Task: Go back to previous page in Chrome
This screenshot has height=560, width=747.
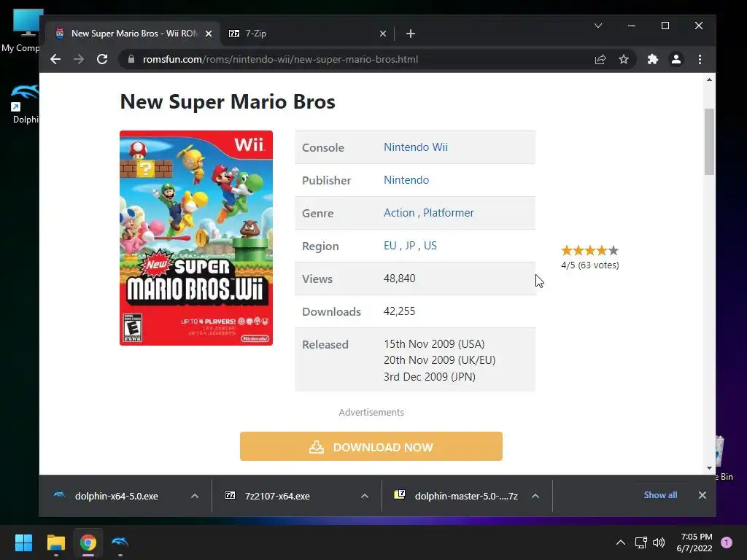Action: coord(55,60)
